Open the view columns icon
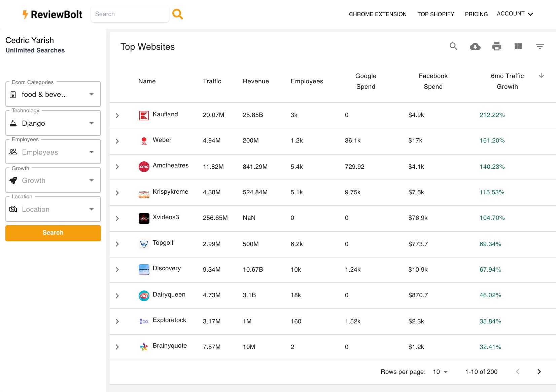This screenshot has height=392, width=556. 518,46
